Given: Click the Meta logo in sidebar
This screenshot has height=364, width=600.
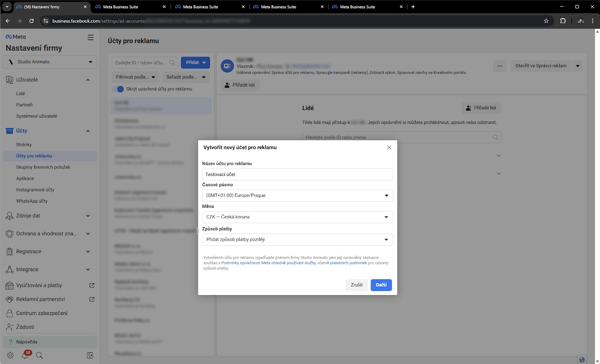Looking at the screenshot, I should [15, 37].
